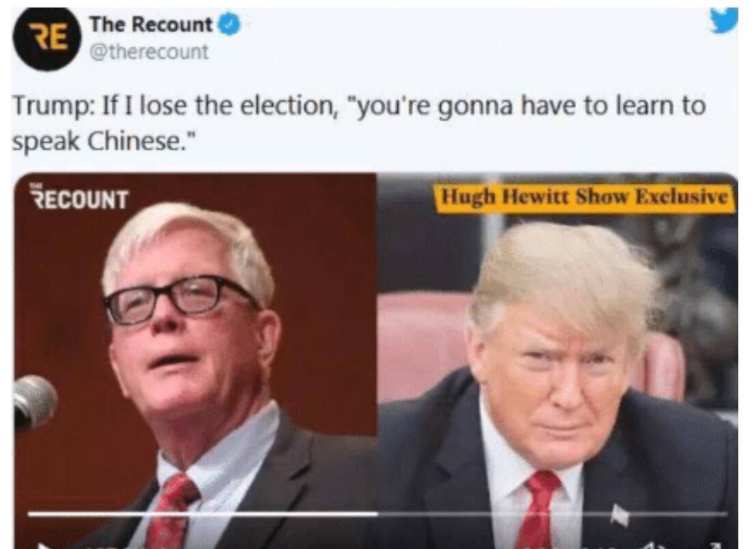Click the RECOUNT watermark on the video
Viewport: 756px width, 549px height.
[79, 197]
